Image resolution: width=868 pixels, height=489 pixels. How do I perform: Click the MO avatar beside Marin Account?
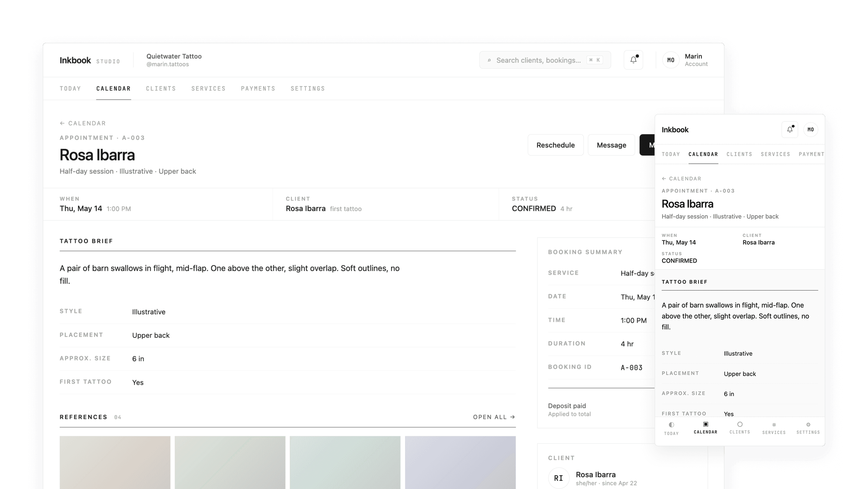pyautogui.click(x=671, y=60)
